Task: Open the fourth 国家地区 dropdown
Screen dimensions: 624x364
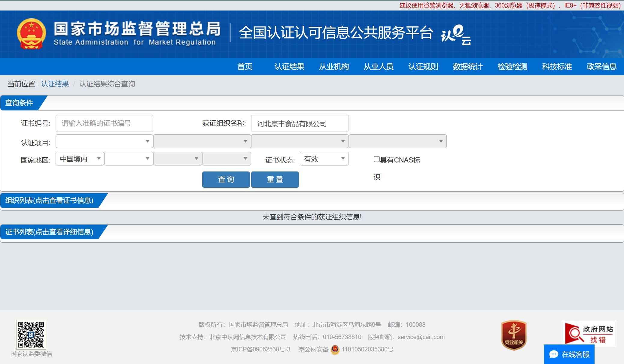Action: [x=227, y=159]
